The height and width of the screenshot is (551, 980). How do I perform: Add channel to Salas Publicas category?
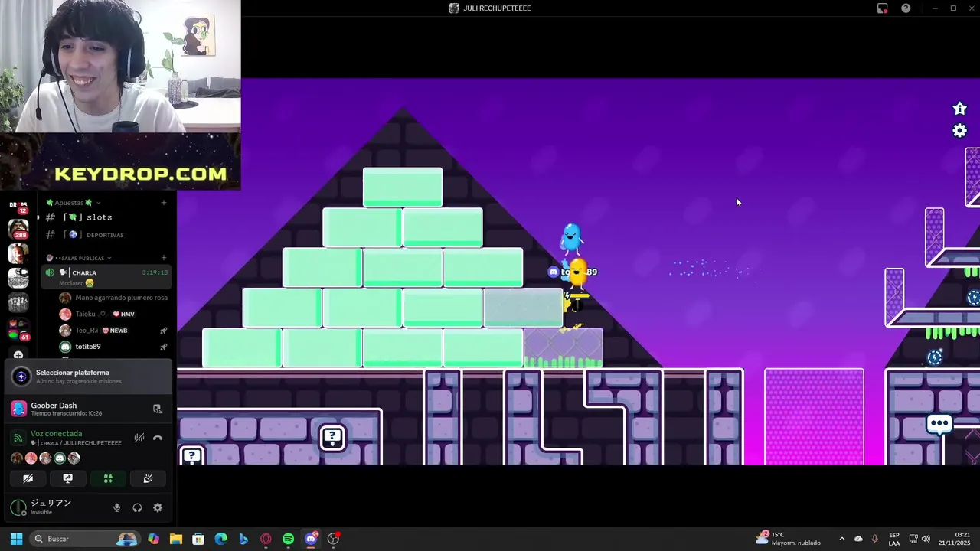pos(163,258)
